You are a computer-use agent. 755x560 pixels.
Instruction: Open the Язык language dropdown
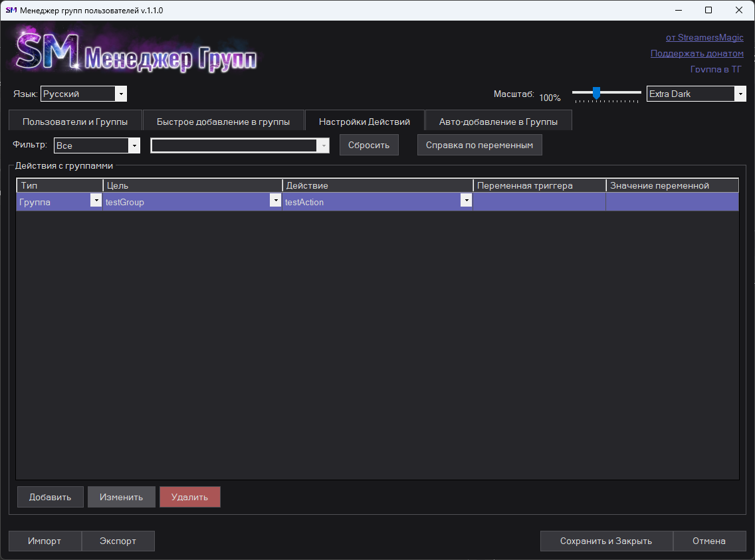click(121, 94)
